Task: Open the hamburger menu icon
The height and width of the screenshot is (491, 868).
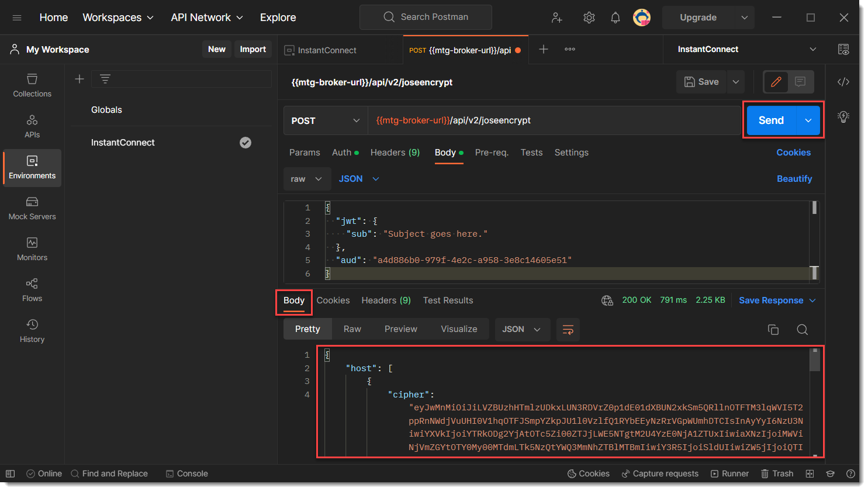Action: pyautogui.click(x=17, y=18)
